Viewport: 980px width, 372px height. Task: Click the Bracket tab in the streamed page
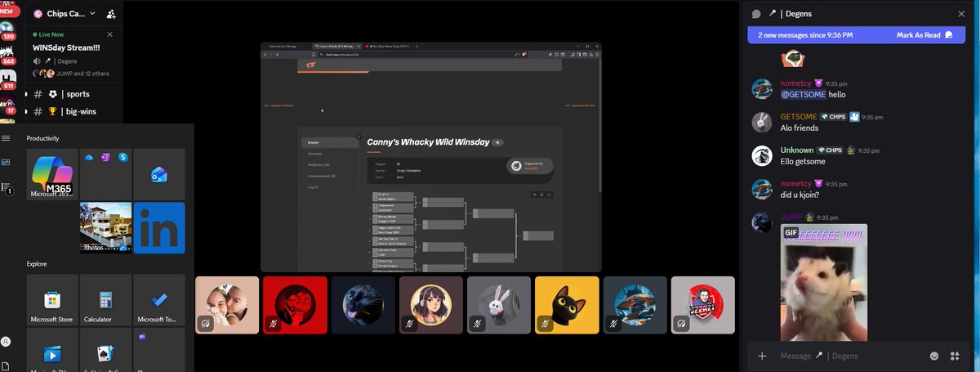[x=329, y=142]
